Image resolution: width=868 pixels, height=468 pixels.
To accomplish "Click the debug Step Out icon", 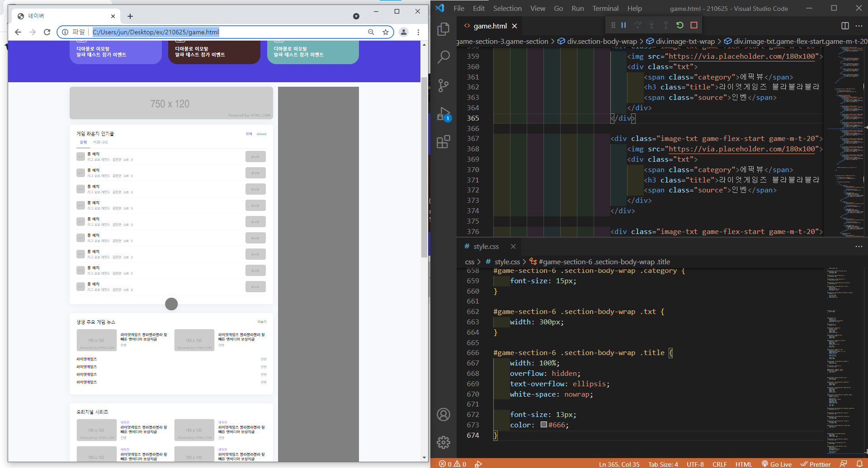I will tap(665, 25).
